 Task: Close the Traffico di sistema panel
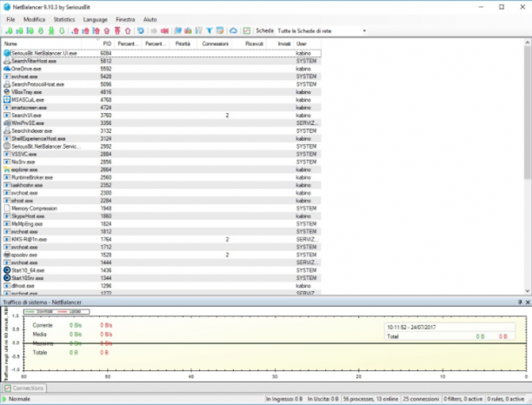528,302
